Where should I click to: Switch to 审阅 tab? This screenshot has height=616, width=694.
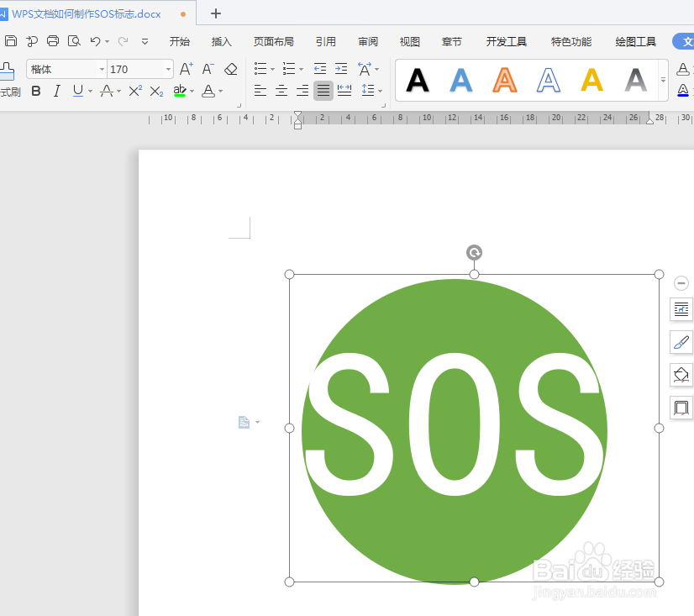click(x=368, y=42)
